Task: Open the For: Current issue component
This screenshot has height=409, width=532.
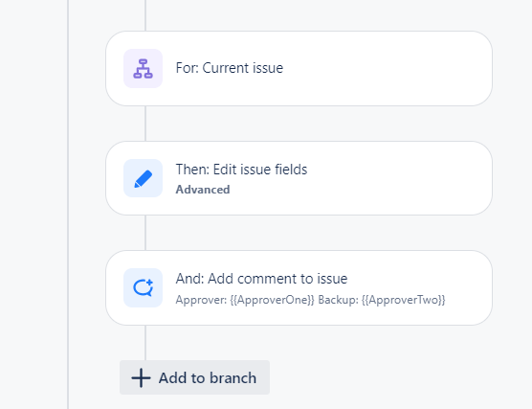Action: (299, 69)
